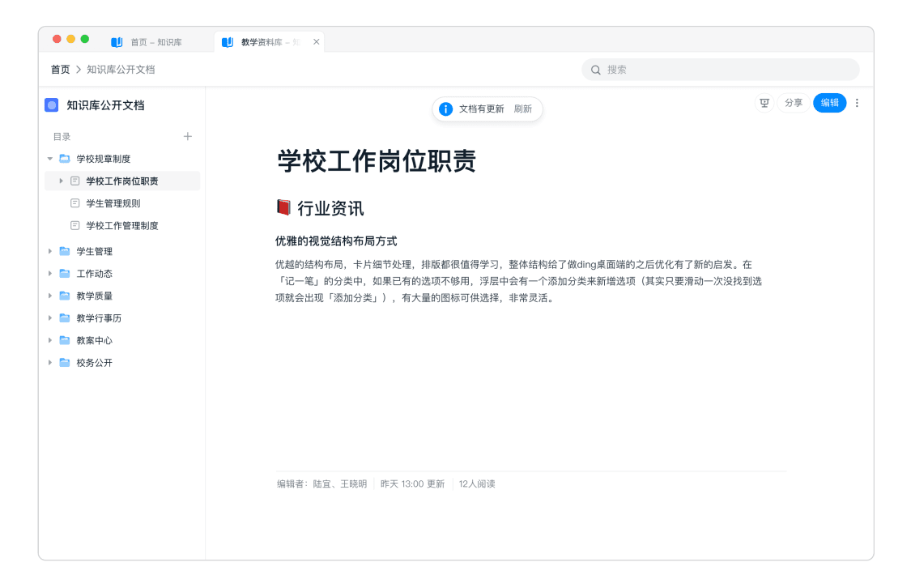Expand the 学校工作岗位职责 document node
The image size is (911, 588).
[61, 181]
